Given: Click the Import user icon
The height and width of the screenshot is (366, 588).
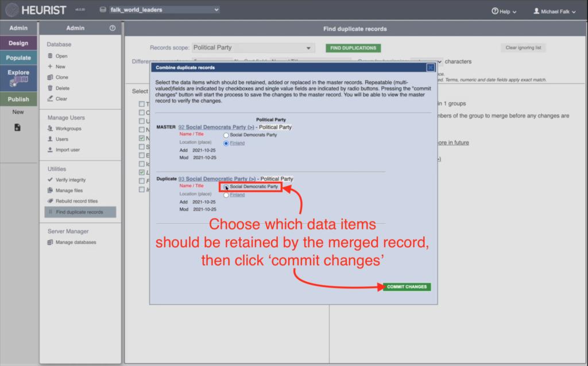Looking at the screenshot, I should pyautogui.click(x=50, y=150).
